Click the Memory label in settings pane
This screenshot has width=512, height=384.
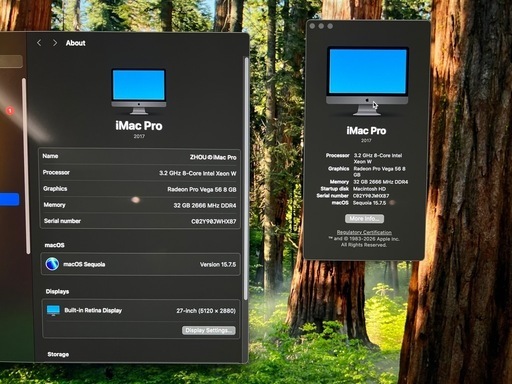coord(54,205)
